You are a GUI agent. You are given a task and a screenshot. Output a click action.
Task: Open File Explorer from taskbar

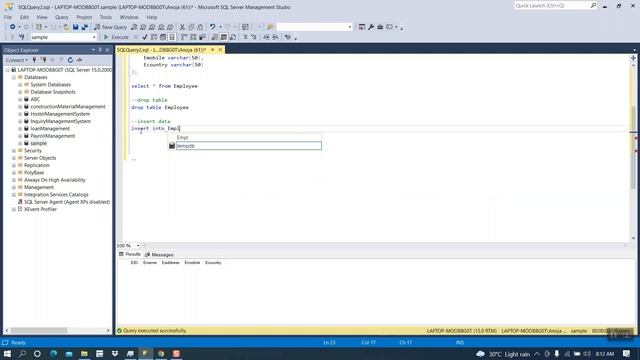(84, 353)
